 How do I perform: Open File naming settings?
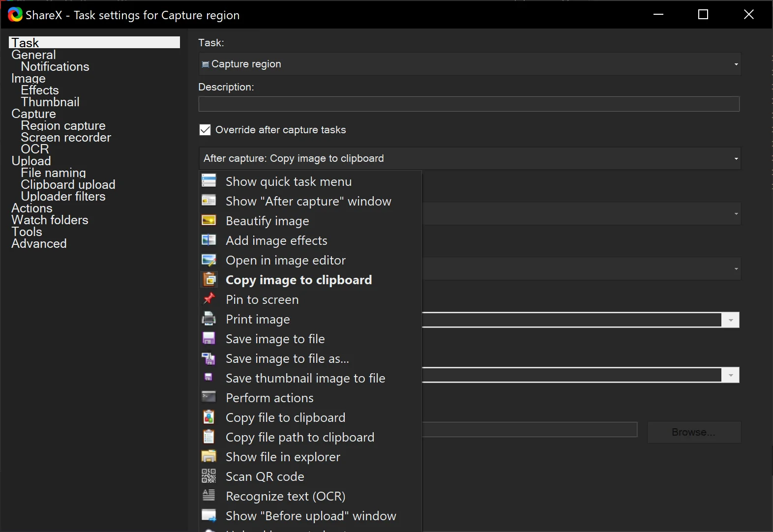(53, 173)
